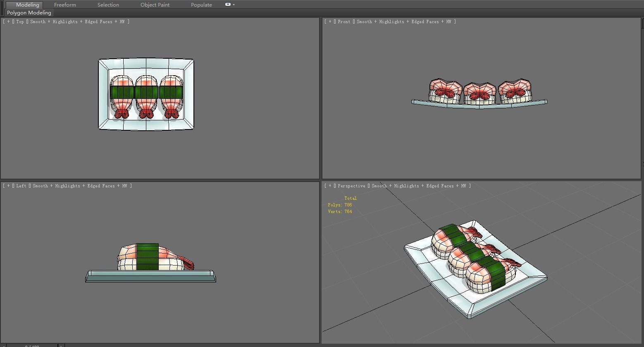
Task: Open the Front viewport [+] general menu
Action: [330, 22]
